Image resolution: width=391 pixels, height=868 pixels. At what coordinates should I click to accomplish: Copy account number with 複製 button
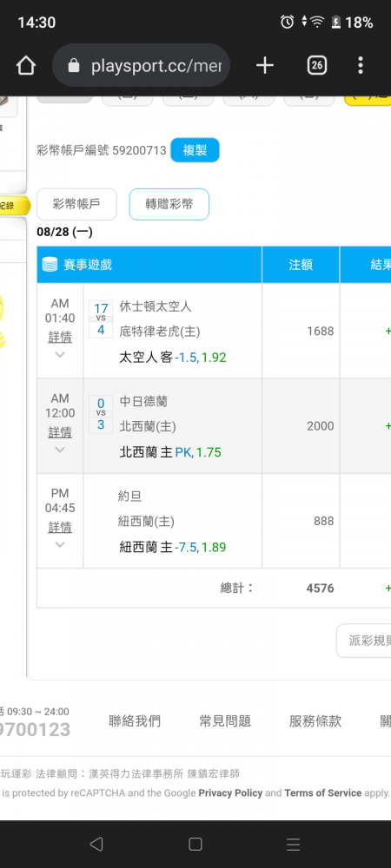[x=195, y=150]
